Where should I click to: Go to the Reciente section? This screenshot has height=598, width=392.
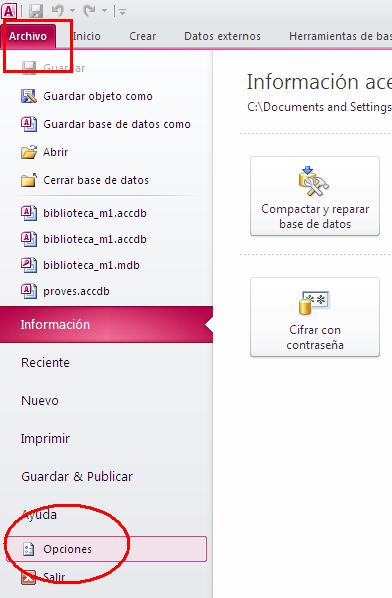(45, 362)
